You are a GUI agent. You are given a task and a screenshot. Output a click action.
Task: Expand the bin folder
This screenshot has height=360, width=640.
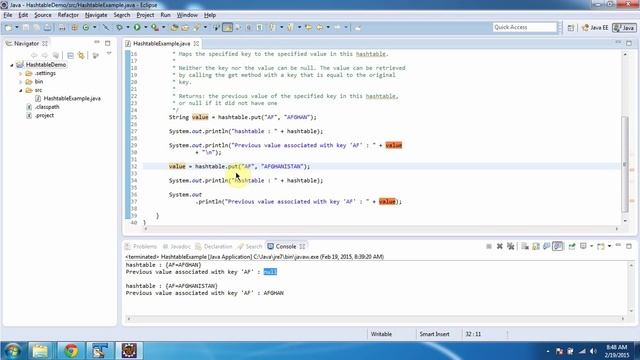20,82
